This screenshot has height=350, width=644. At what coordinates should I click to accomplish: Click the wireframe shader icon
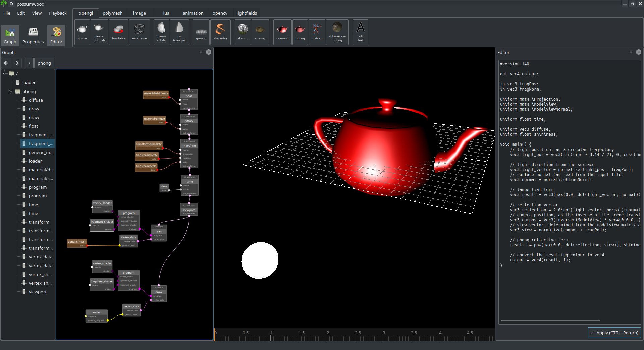click(139, 32)
